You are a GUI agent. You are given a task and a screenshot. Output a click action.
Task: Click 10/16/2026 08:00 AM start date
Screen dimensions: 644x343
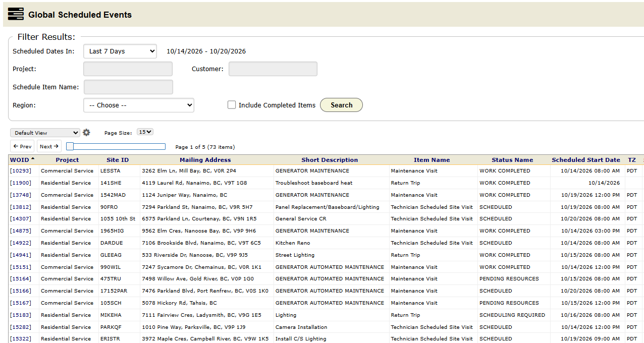click(x=591, y=315)
